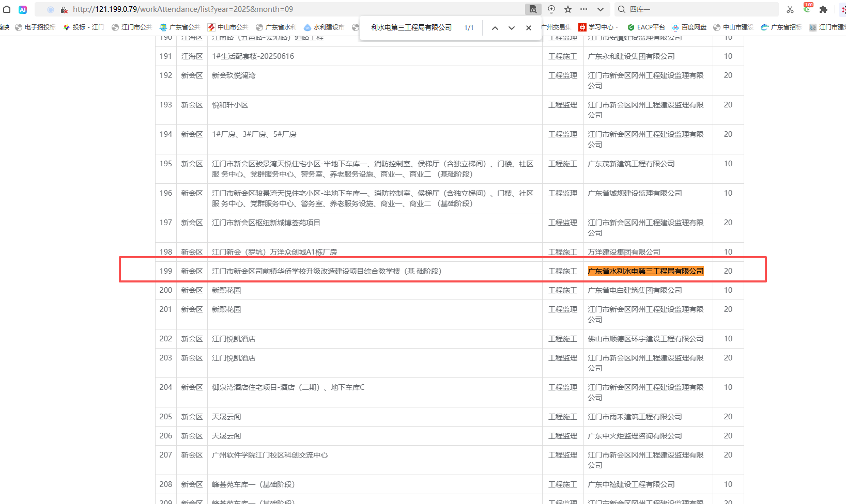This screenshot has width=846, height=504.
Task: Open the EACP平台 bookmark
Action: click(647, 27)
